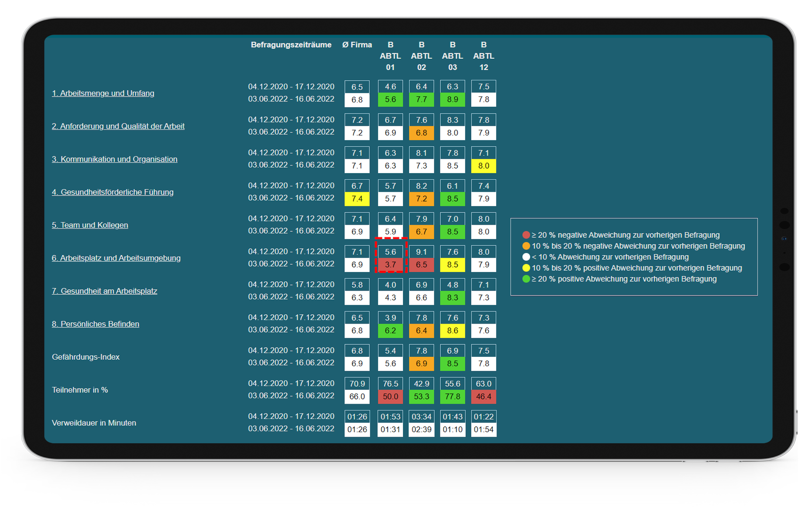Click 03.06.2022 - 16.06.2022 period in Teilnehmer row
812x514 pixels.
click(291, 395)
